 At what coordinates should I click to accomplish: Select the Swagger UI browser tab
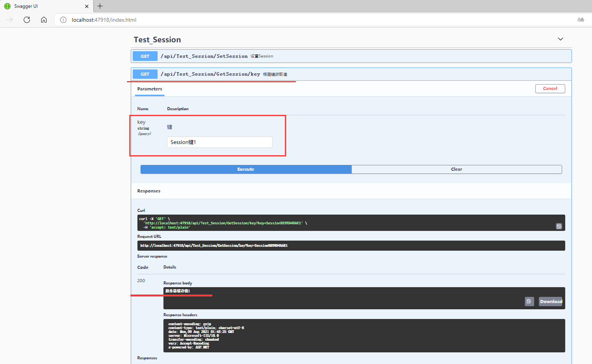click(x=43, y=6)
